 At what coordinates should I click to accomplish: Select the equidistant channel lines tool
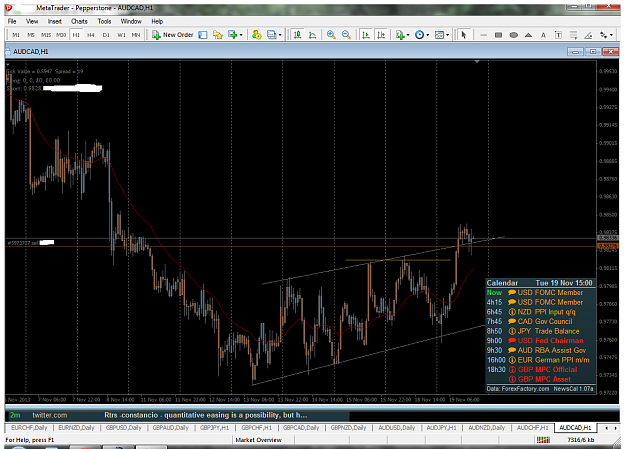(x=573, y=35)
